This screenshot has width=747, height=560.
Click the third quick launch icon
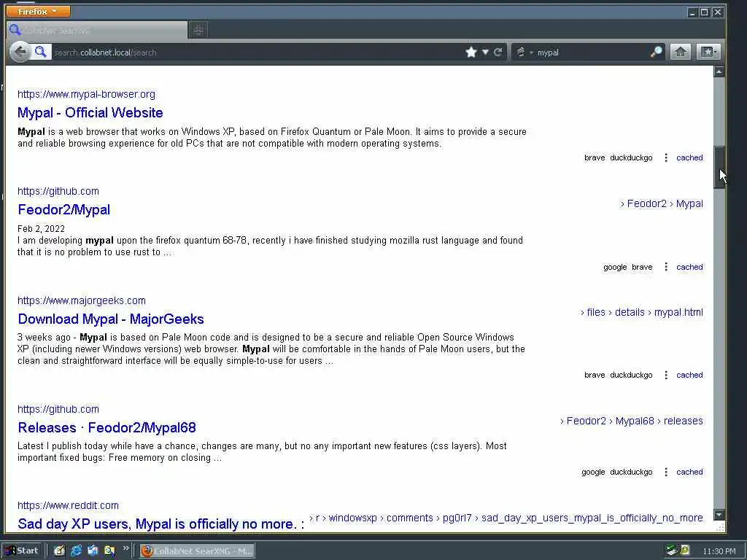tap(93, 551)
